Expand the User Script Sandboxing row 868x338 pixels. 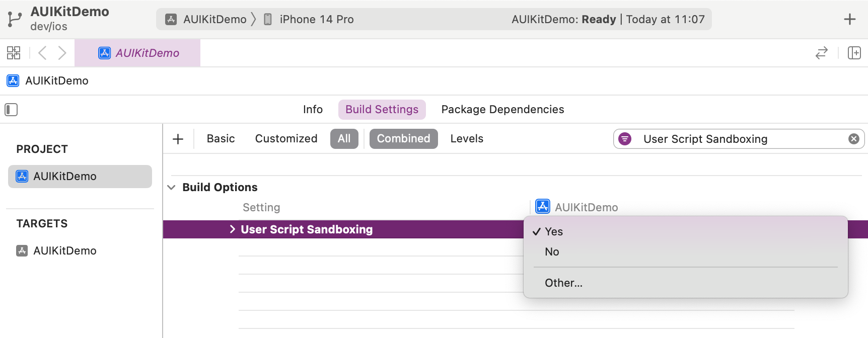click(232, 229)
